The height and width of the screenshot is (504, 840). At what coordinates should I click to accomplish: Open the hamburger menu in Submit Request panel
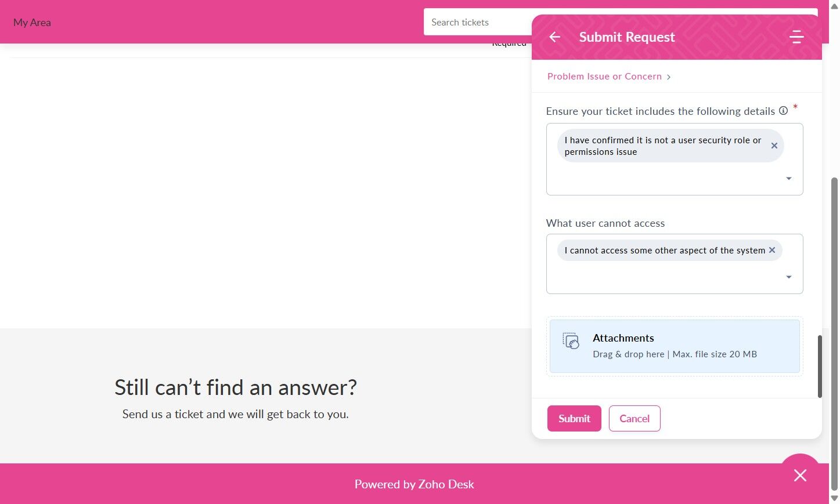point(796,37)
